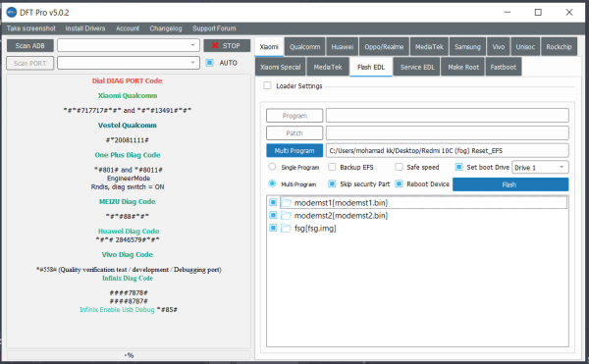The height and width of the screenshot is (364, 589).
Task: Switch to the top-row MediaTek tab
Action: coord(429,47)
